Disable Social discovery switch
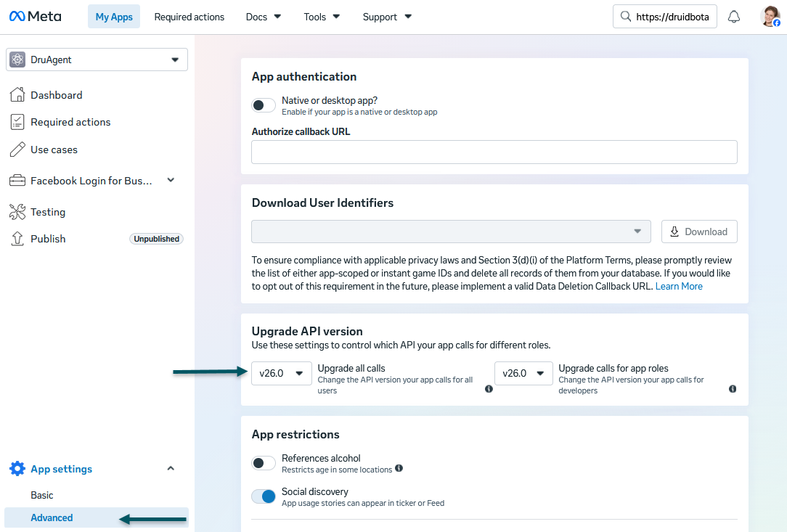 pos(264,496)
